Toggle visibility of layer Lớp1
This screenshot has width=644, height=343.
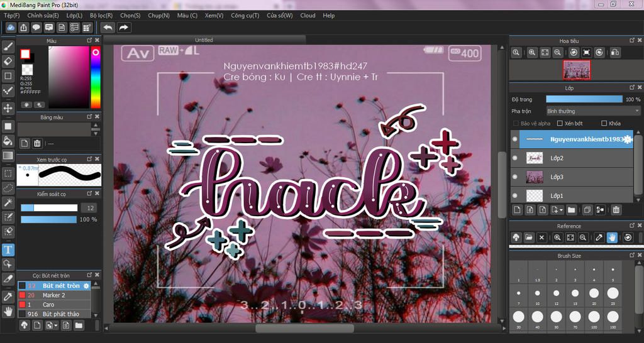coord(514,196)
